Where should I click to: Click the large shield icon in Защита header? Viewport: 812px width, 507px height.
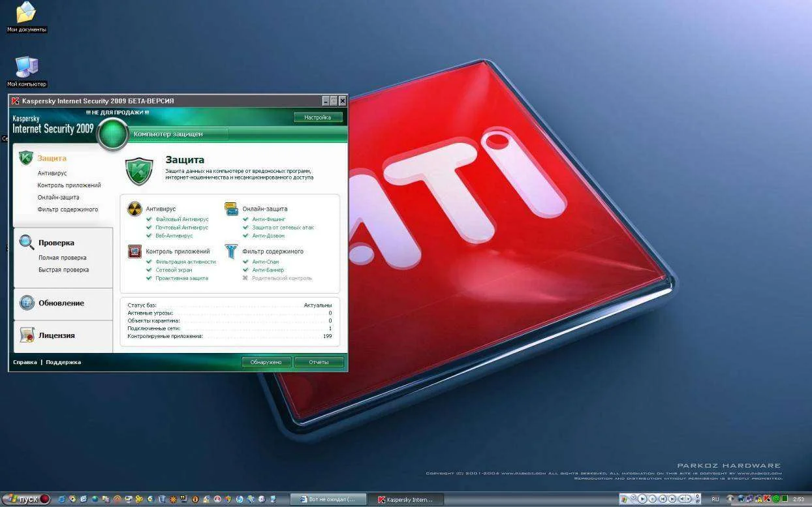coord(139,171)
